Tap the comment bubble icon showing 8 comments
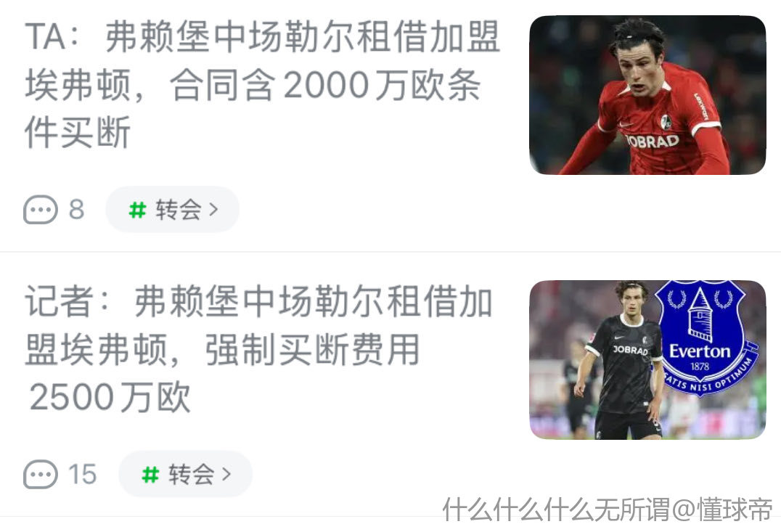 (x=41, y=210)
